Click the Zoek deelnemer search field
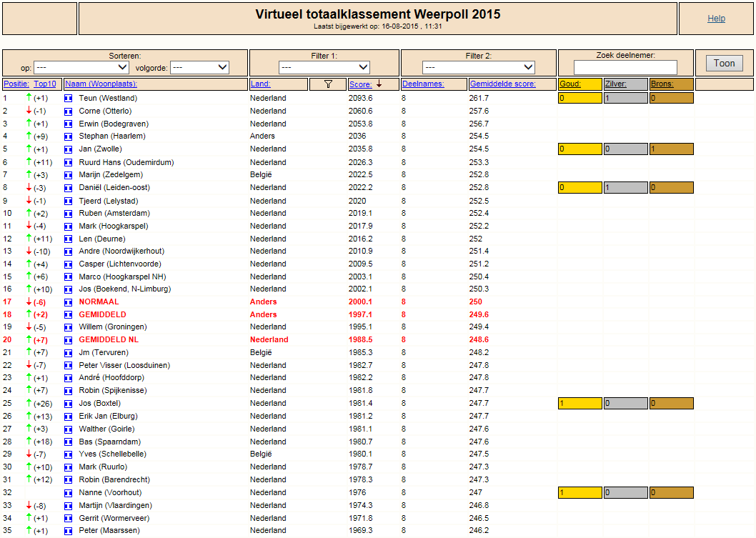 [625, 67]
